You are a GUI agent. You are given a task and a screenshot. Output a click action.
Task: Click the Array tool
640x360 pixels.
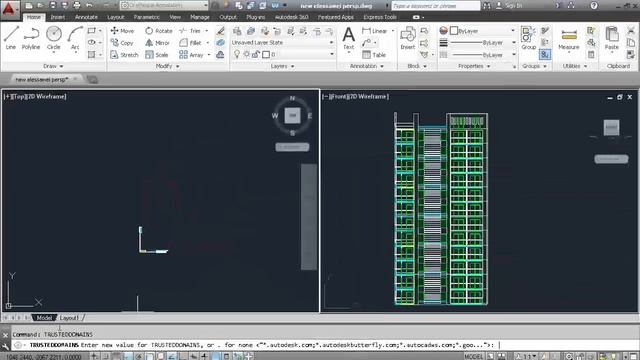(191, 55)
